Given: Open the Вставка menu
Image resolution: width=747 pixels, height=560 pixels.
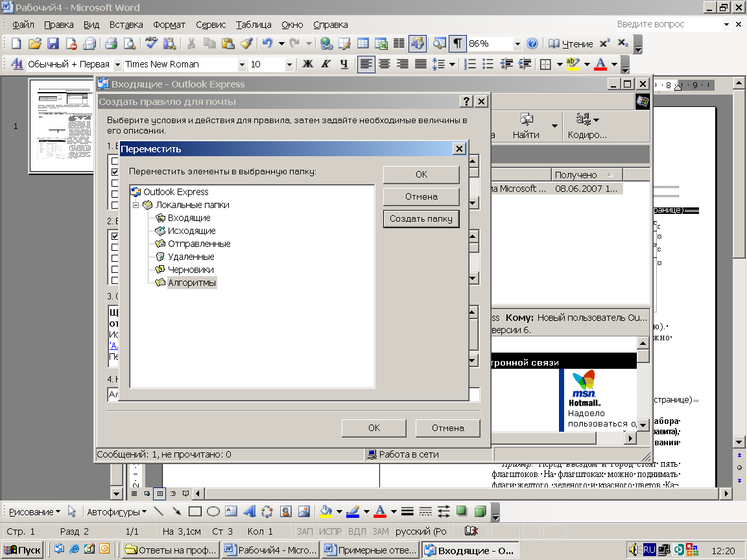Looking at the screenshot, I should click(x=126, y=24).
